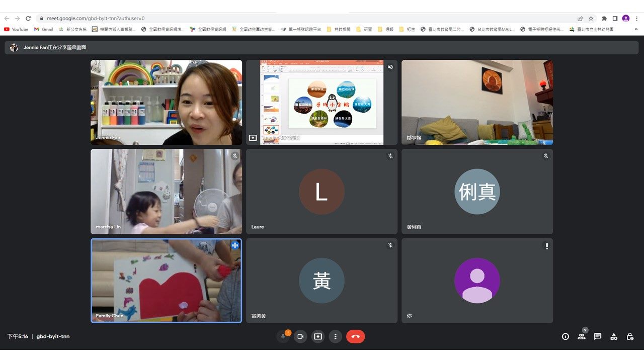This screenshot has height=362, width=644.
Task: Open more options three-dot menu in call bar
Action: (x=335, y=336)
